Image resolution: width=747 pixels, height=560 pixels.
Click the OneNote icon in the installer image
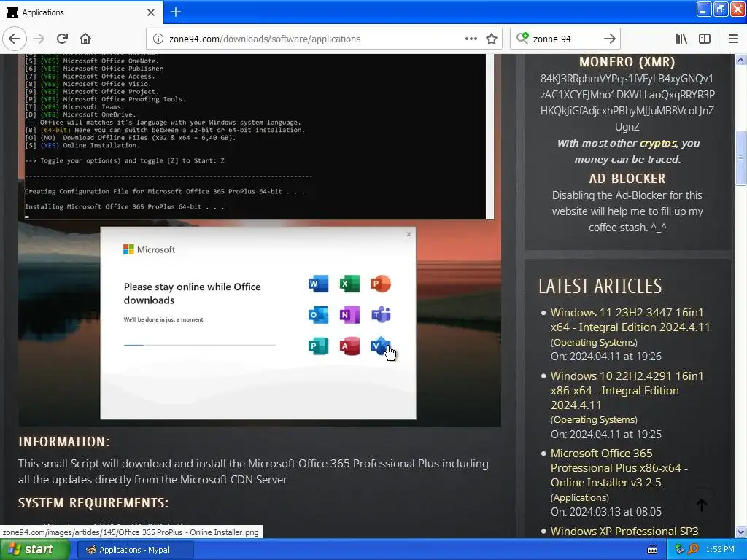pyautogui.click(x=349, y=315)
